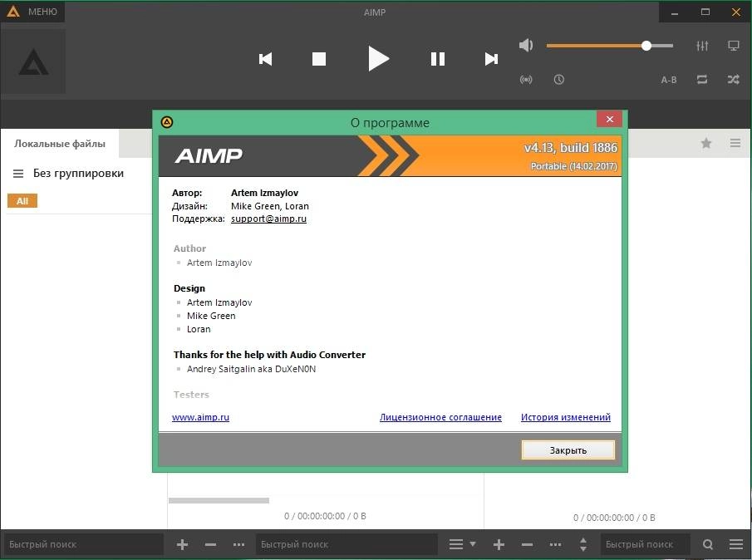Open the support@aimp.ru email link
The width and height of the screenshot is (752, 560).
pos(268,219)
